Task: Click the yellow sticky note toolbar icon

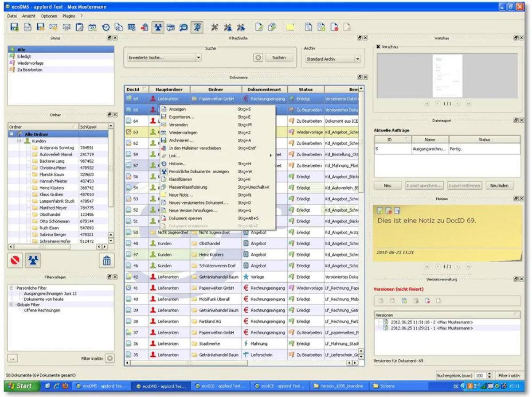Action: point(290,27)
